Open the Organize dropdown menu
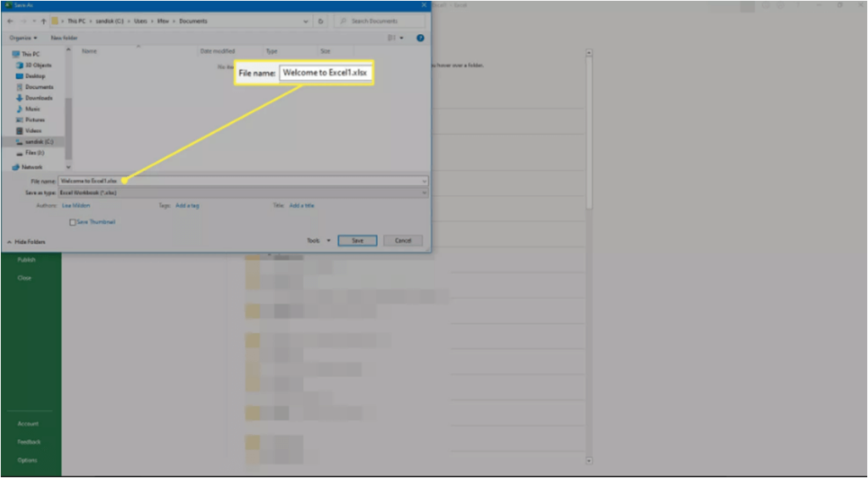This screenshot has width=868, height=478. 22,38
